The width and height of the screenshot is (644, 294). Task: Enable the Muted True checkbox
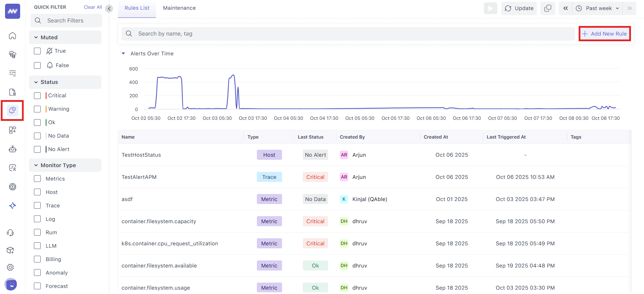37,51
